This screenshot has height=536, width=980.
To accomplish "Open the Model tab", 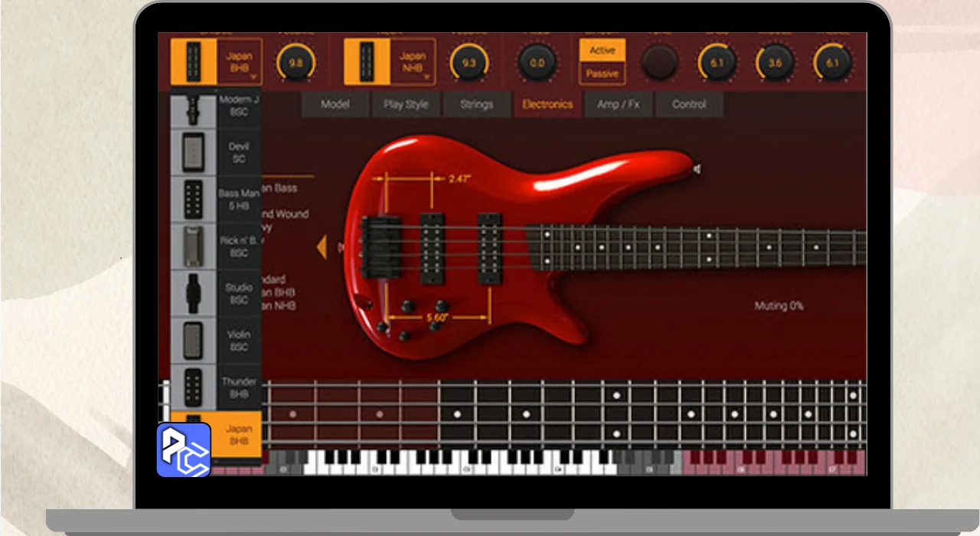I will pos(335,105).
